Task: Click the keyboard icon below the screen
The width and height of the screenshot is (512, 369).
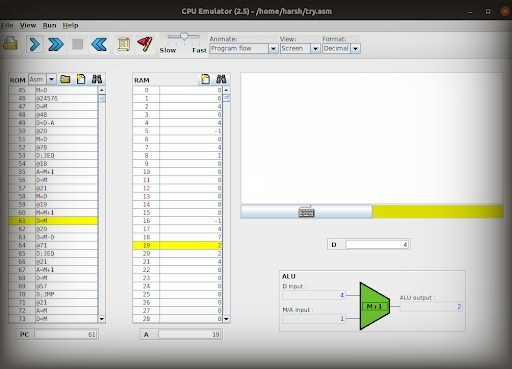Action: (306, 212)
